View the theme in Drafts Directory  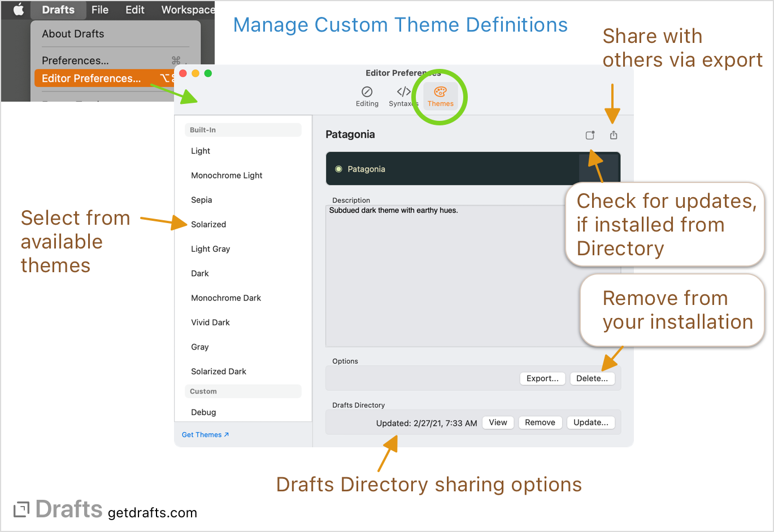click(498, 422)
